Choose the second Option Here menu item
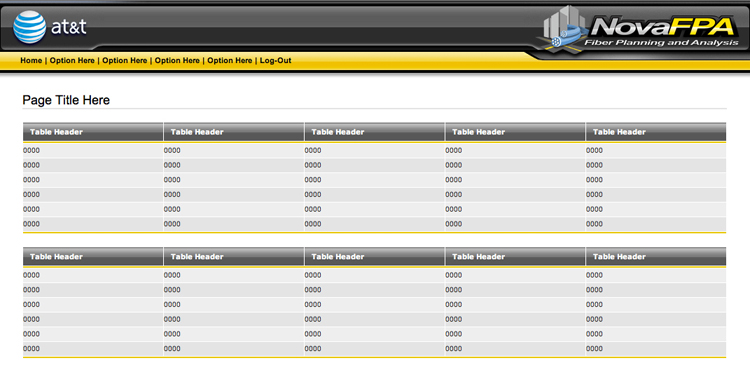 click(x=125, y=60)
